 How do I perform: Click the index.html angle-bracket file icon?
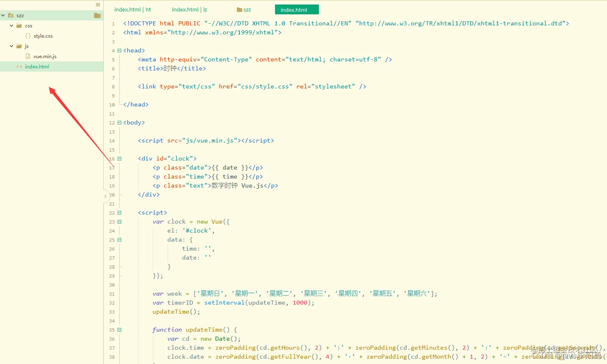tap(19, 67)
